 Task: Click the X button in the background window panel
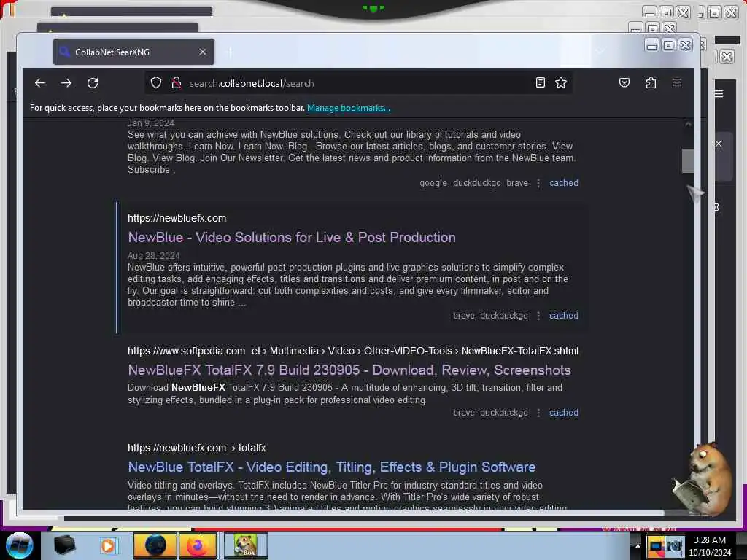[x=719, y=144]
